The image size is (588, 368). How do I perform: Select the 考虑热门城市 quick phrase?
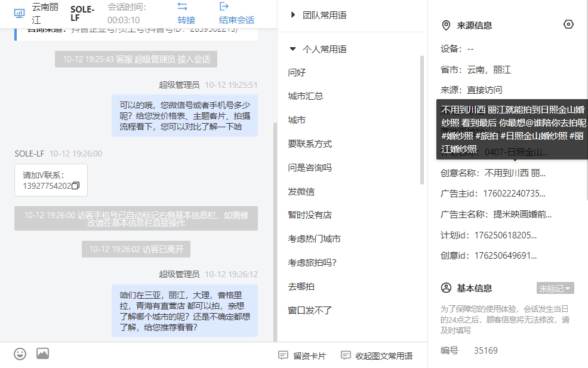pyautogui.click(x=314, y=239)
